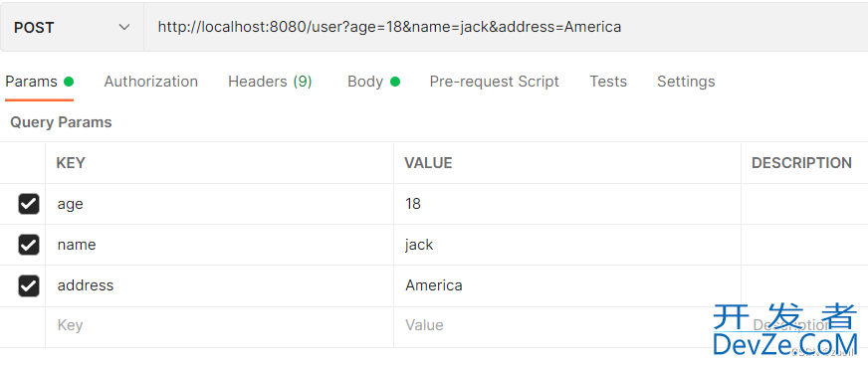The image size is (868, 366).
Task: Uncheck the name parameter checkbox
Action: (x=29, y=245)
